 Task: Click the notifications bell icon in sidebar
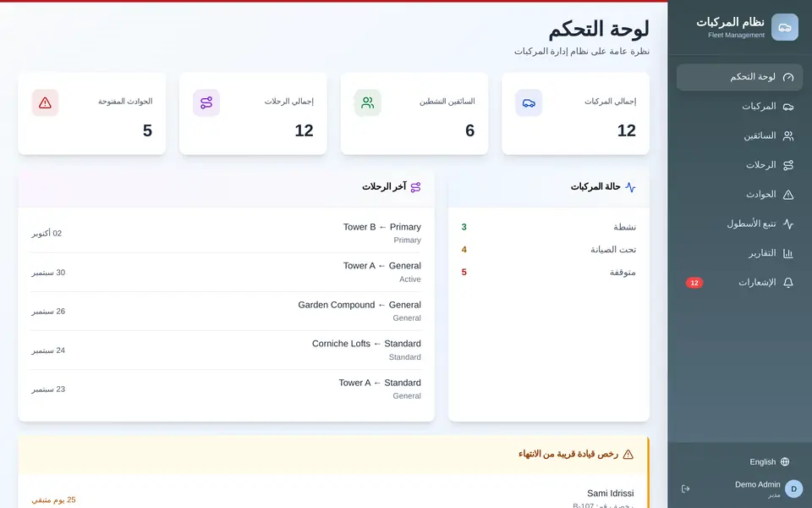pos(788,283)
